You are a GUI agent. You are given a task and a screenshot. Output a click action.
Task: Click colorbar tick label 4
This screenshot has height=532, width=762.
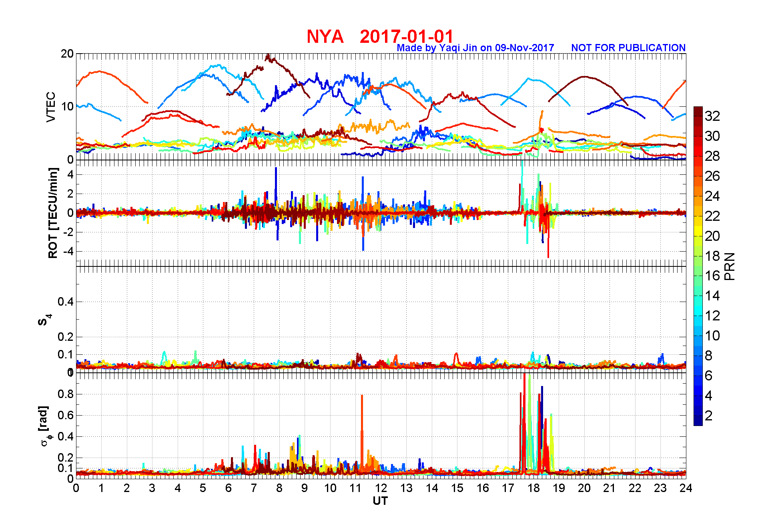(709, 396)
